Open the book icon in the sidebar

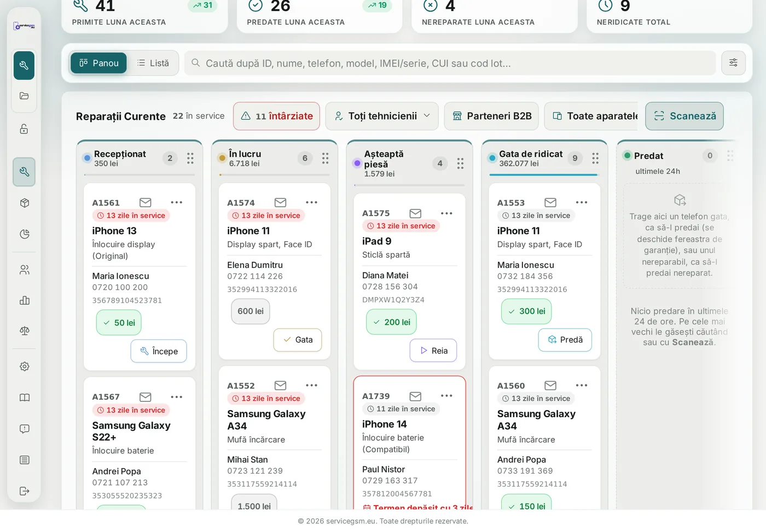(x=24, y=397)
